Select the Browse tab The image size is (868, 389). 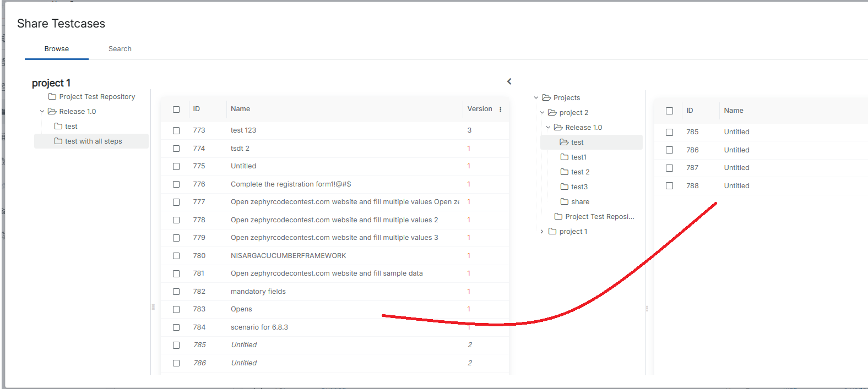57,49
